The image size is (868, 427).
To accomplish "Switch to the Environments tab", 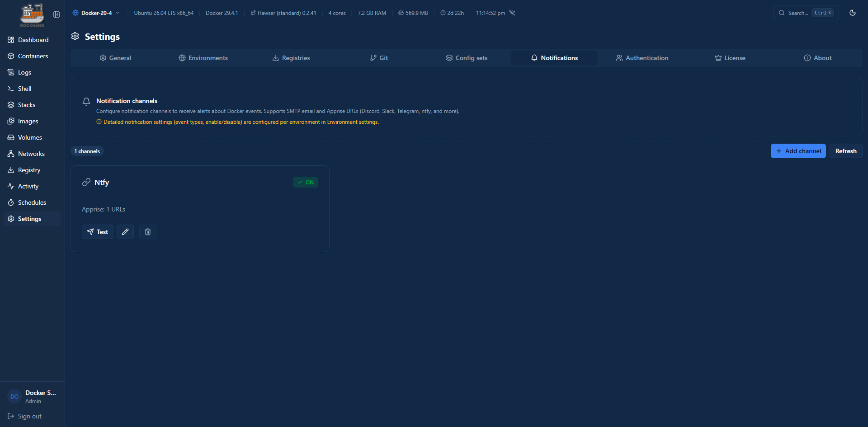I will [203, 58].
